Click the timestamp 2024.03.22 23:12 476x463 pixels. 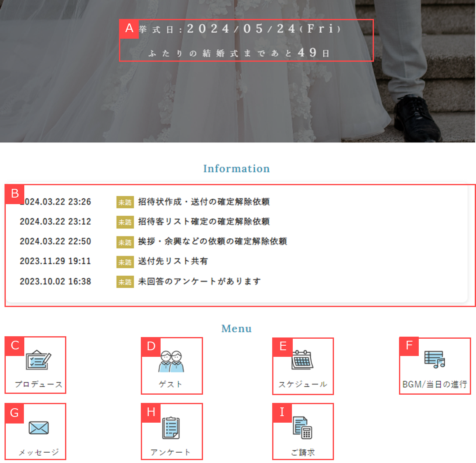coord(55,222)
